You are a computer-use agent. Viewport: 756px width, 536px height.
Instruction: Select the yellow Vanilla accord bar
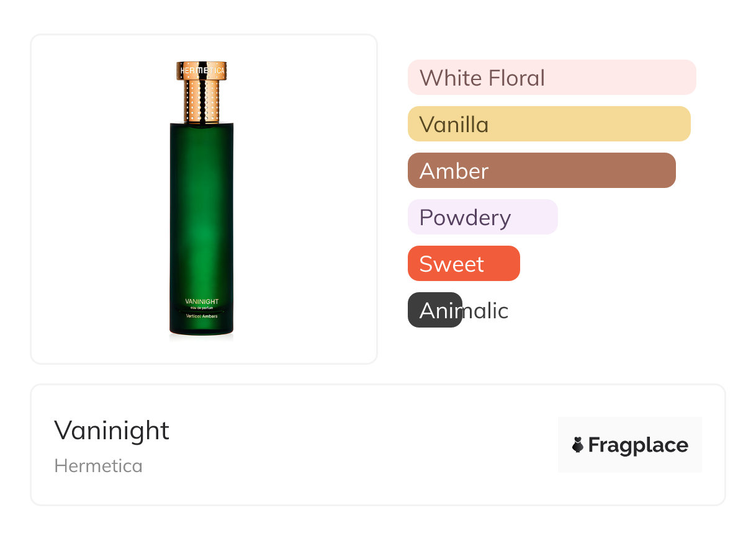click(x=549, y=124)
